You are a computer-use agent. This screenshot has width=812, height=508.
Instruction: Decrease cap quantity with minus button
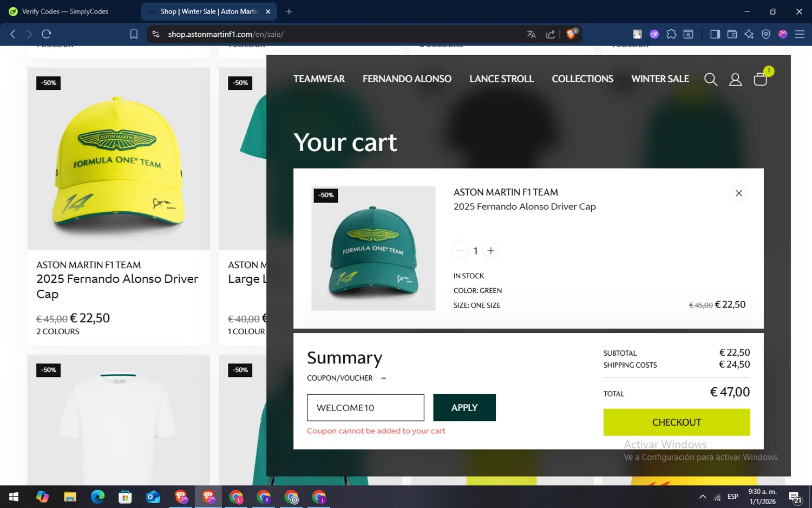(460, 251)
